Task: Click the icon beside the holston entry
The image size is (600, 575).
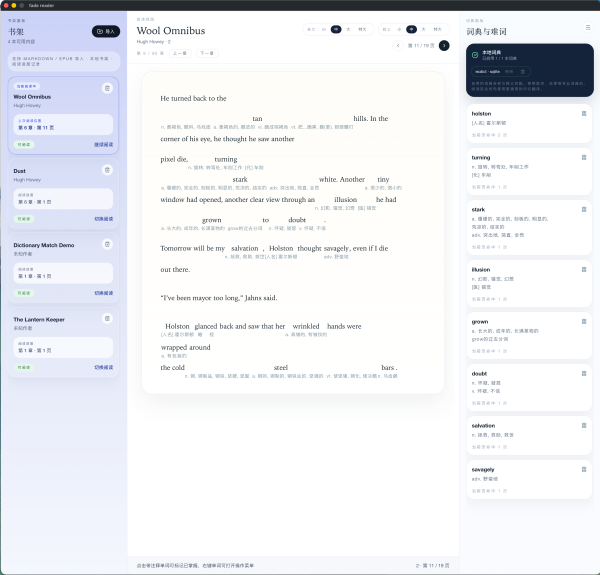Action: (584, 114)
